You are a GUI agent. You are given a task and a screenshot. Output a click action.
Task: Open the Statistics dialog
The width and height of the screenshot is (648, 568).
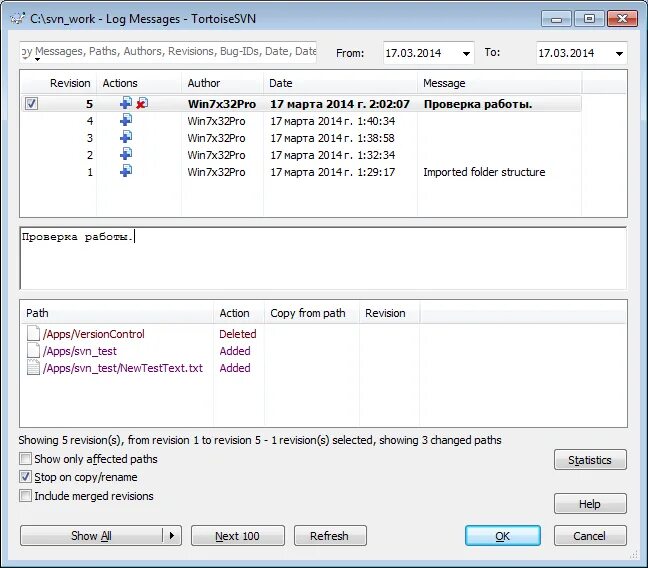(x=590, y=460)
